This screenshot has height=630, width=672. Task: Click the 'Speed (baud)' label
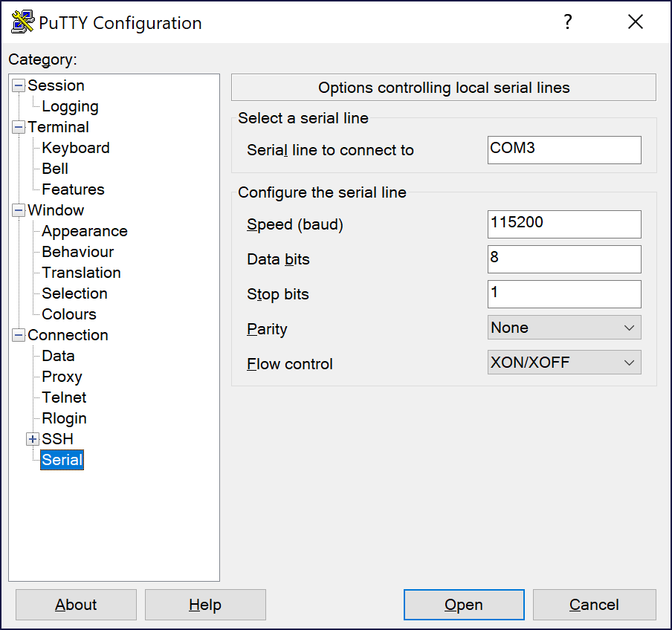(295, 225)
